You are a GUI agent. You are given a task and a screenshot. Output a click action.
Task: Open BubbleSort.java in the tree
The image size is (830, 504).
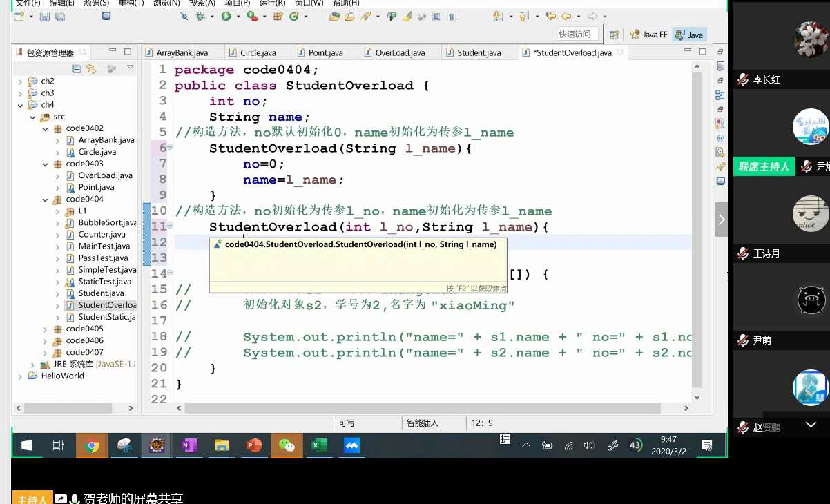(106, 223)
